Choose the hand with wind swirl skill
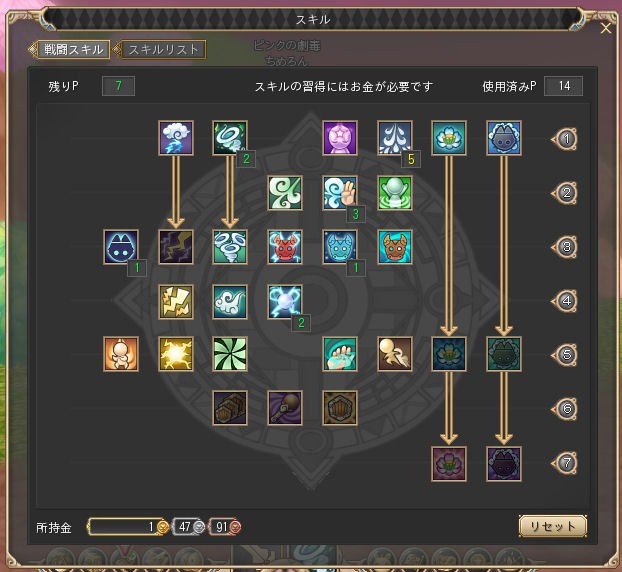The image size is (622, 572). coord(340,193)
